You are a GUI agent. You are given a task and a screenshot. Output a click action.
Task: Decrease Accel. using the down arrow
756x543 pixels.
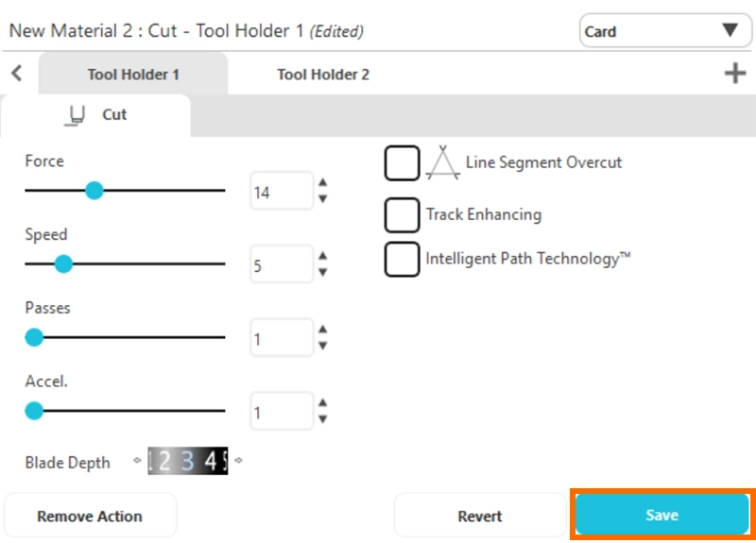(323, 419)
